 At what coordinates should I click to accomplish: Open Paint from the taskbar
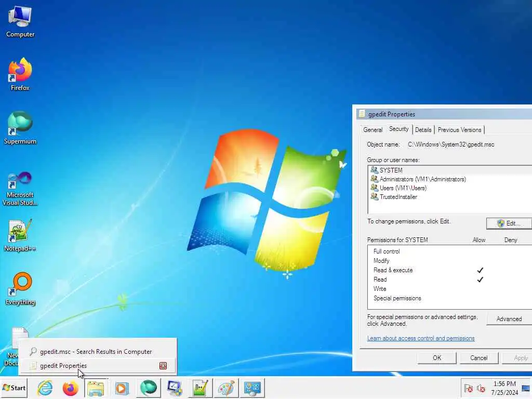tap(227, 388)
